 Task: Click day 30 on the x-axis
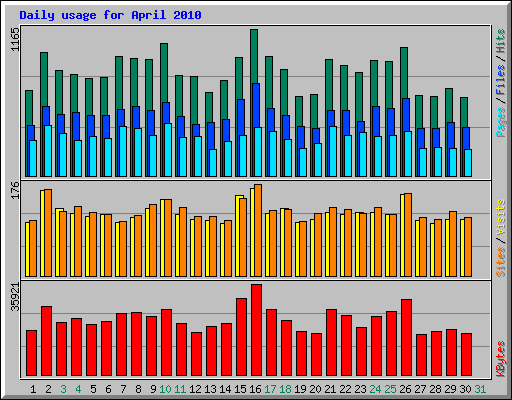pos(465,389)
